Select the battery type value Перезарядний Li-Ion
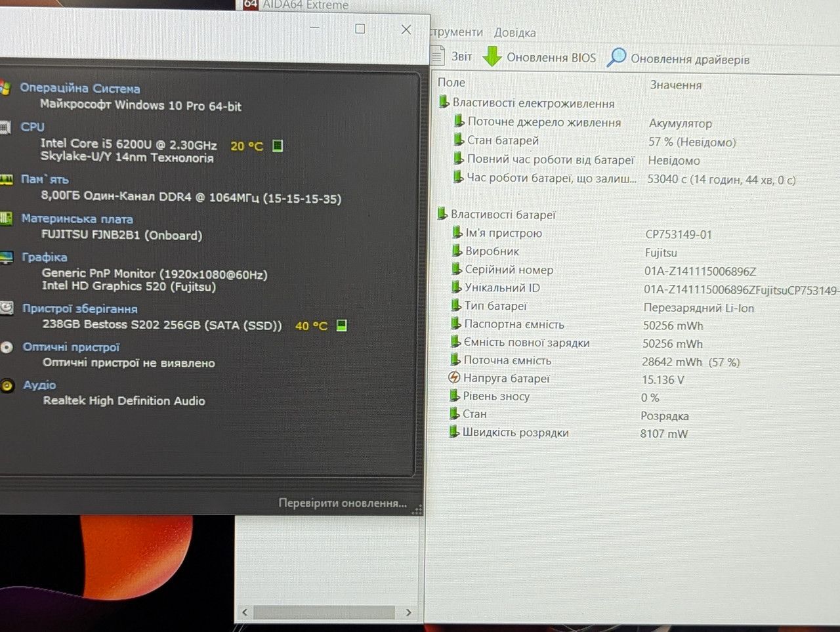840x632 pixels. tap(699, 308)
